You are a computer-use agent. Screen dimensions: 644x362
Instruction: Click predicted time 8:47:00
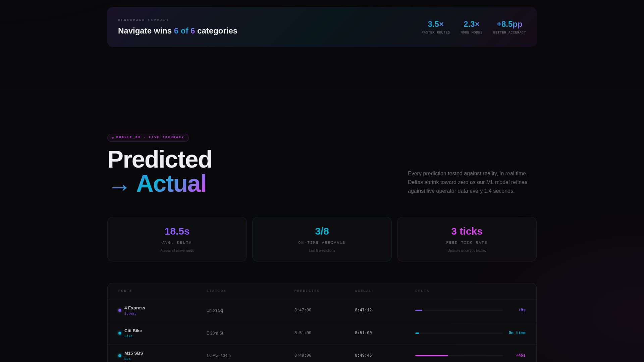pos(303,310)
